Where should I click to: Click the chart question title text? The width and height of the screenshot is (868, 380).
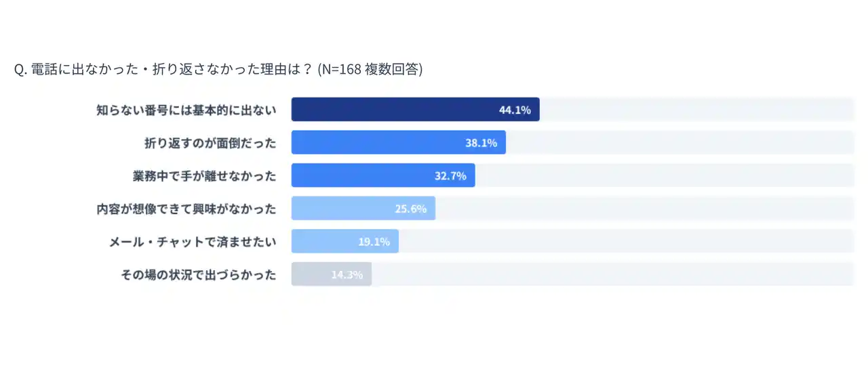click(218, 70)
